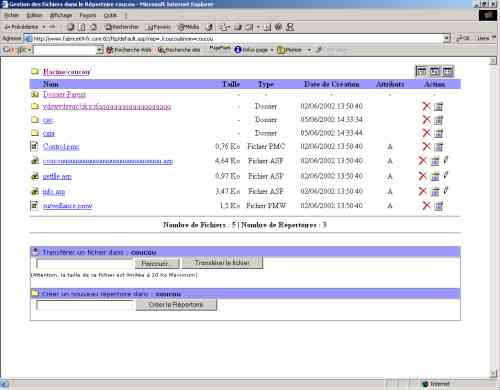Open the Outils menu

110,15
